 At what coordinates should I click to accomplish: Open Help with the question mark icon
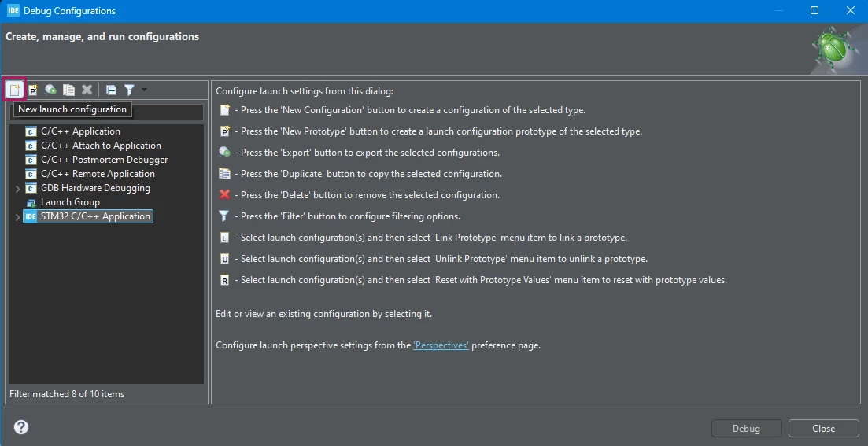tap(21, 427)
